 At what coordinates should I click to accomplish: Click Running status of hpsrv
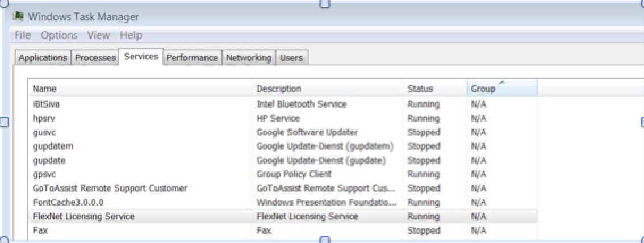[x=424, y=118]
